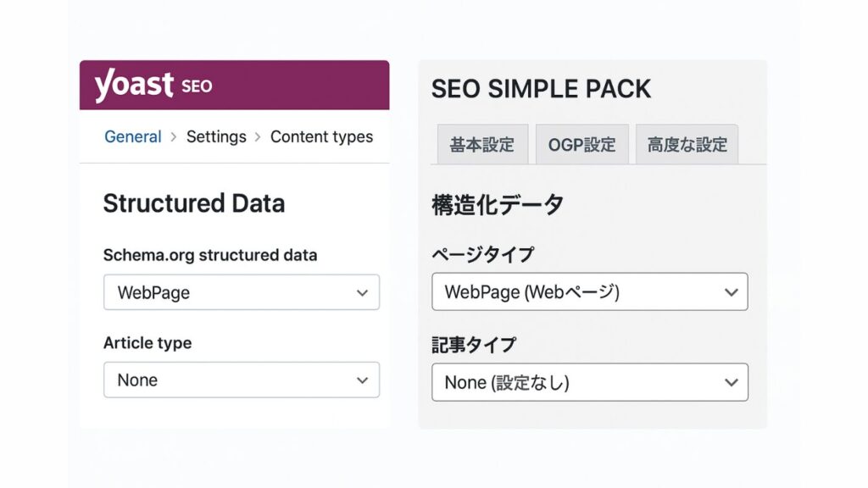Image resolution: width=868 pixels, height=488 pixels.
Task: Click the Structured Data section heading
Action: 195,203
